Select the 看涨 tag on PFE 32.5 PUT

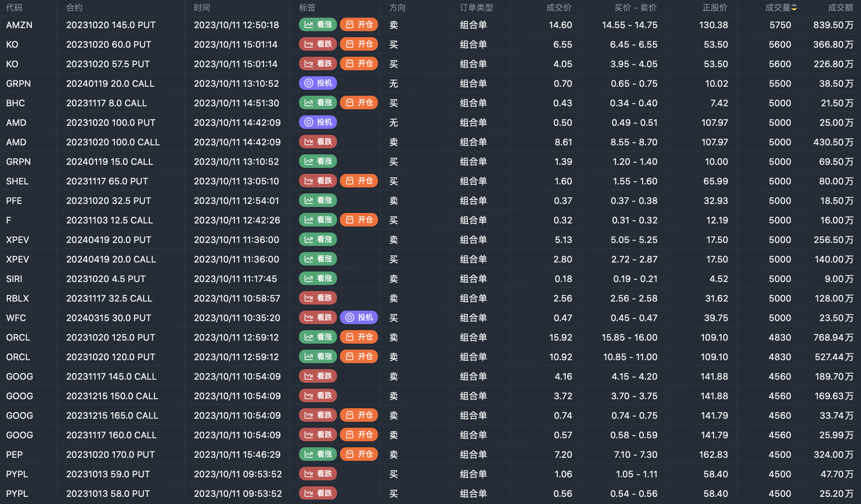click(x=318, y=201)
